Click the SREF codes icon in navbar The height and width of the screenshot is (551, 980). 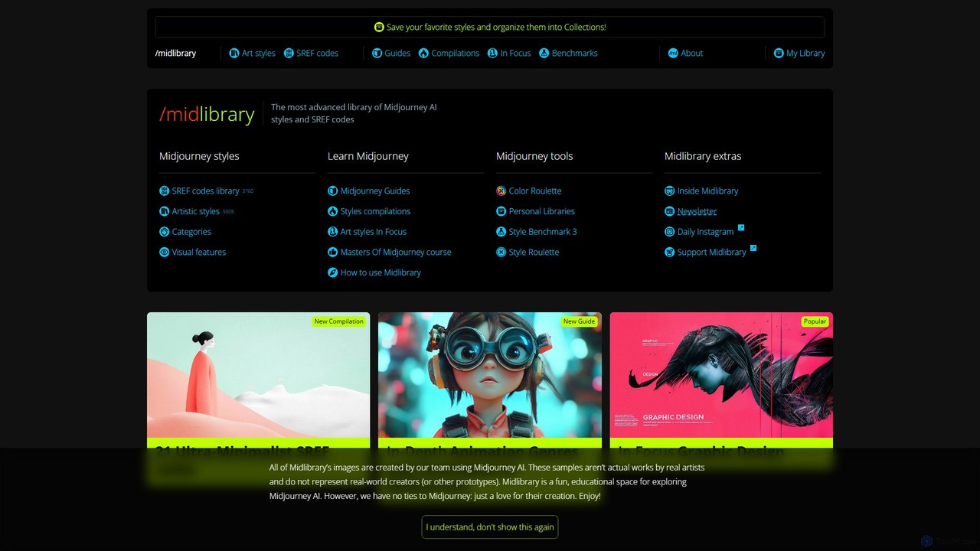(x=289, y=53)
